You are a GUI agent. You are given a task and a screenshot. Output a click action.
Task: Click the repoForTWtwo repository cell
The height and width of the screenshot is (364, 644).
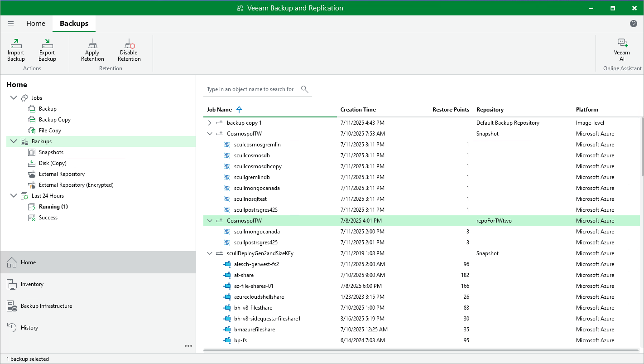494,221
